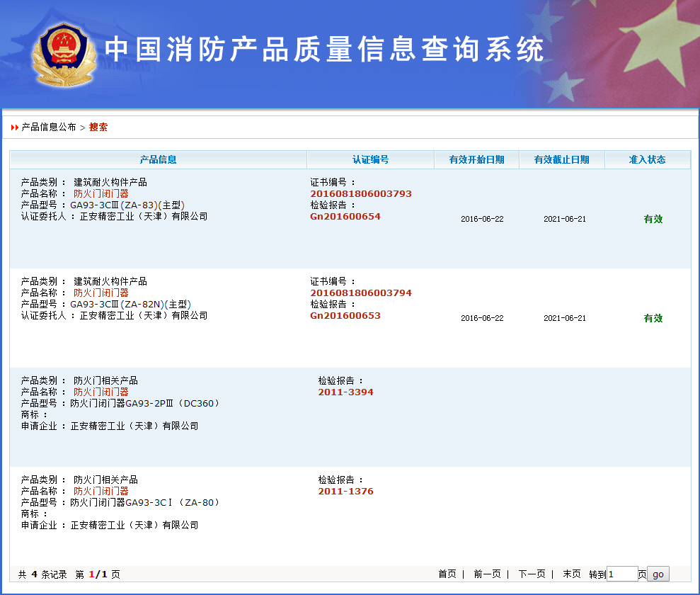Click the page number input field
The height and width of the screenshot is (595, 700).
click(622, 574)
